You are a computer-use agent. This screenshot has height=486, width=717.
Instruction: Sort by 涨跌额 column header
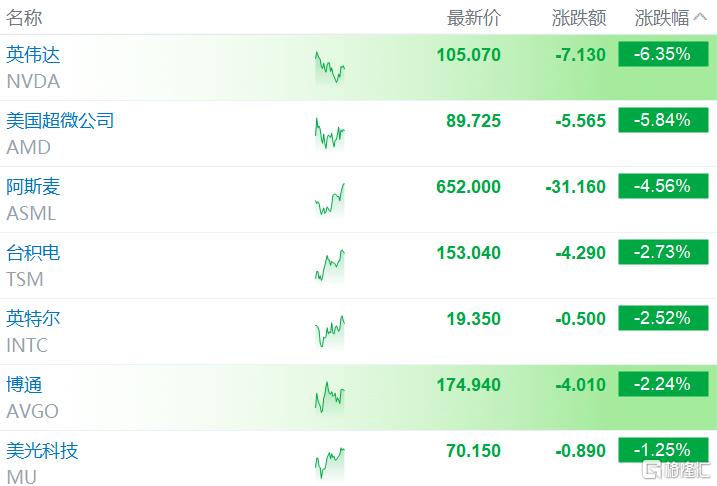[x=579, y=18]
